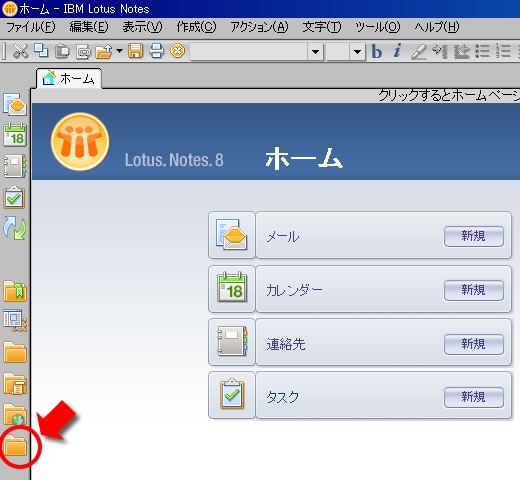This screenshot has height=480, width=520.
Task: Click the メール label on the home page
Action: point(282,237)
